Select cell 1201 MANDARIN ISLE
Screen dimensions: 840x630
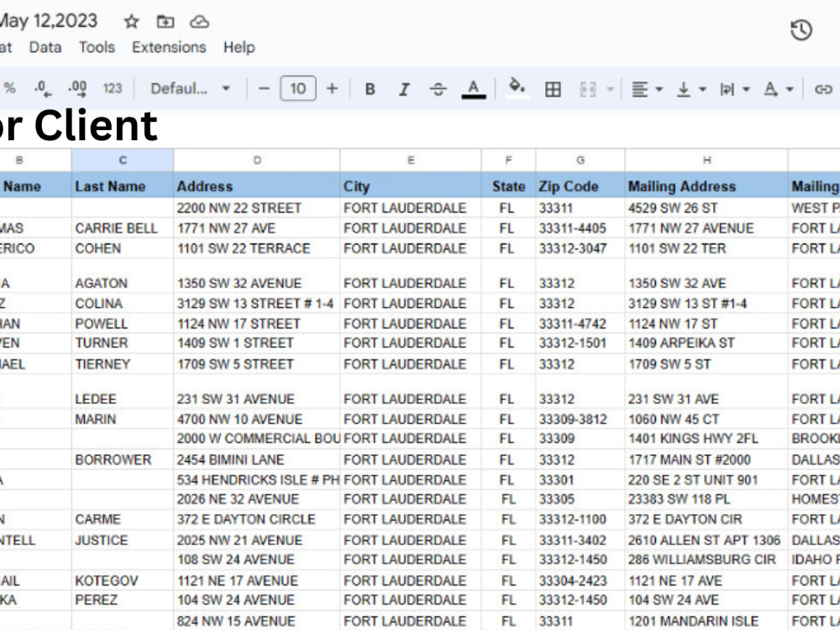tap(706, 621)
